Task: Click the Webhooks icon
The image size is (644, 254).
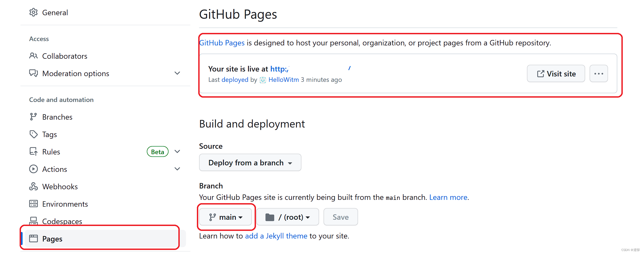Action: pos(33,186)
